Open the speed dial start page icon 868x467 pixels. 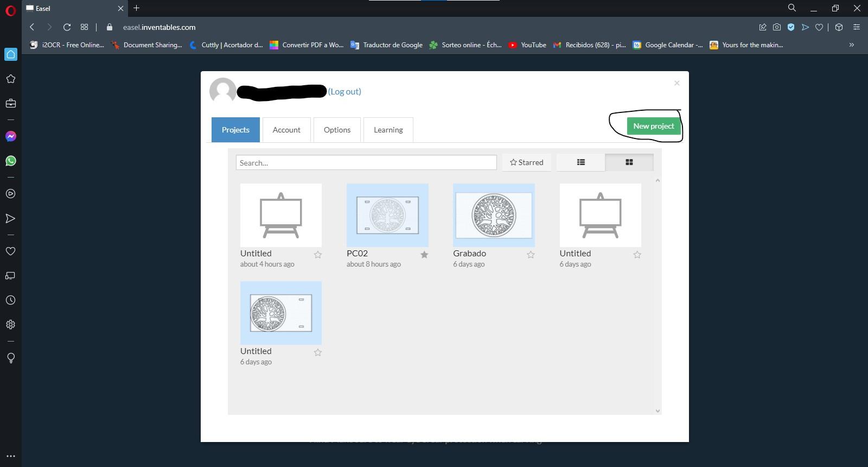click(84, 27)
